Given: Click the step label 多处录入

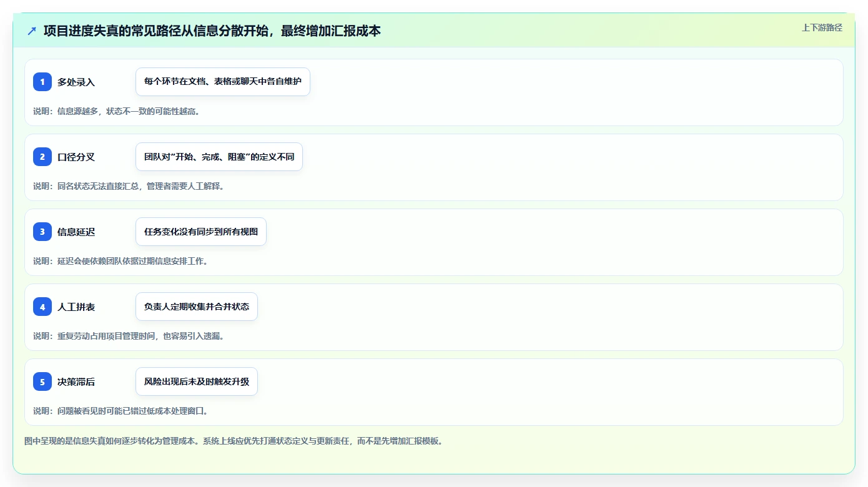Looking at the screenshot, I should point(76,82).
